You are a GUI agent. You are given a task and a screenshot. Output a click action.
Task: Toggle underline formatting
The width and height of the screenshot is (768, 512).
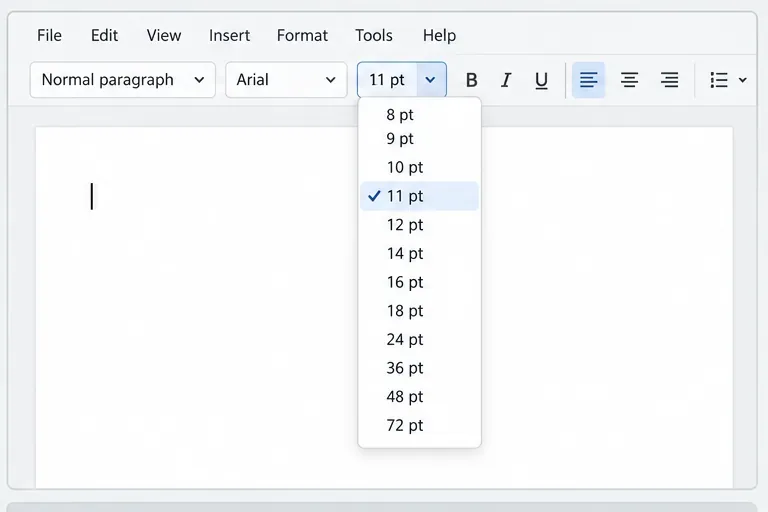pyautogui.click(x=541, y=80)
